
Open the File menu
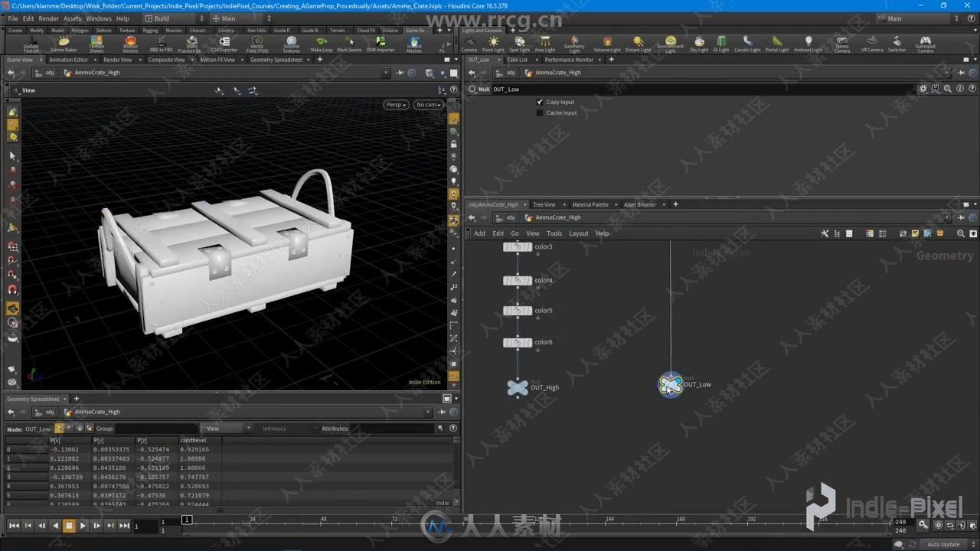[x=13, y=18]
